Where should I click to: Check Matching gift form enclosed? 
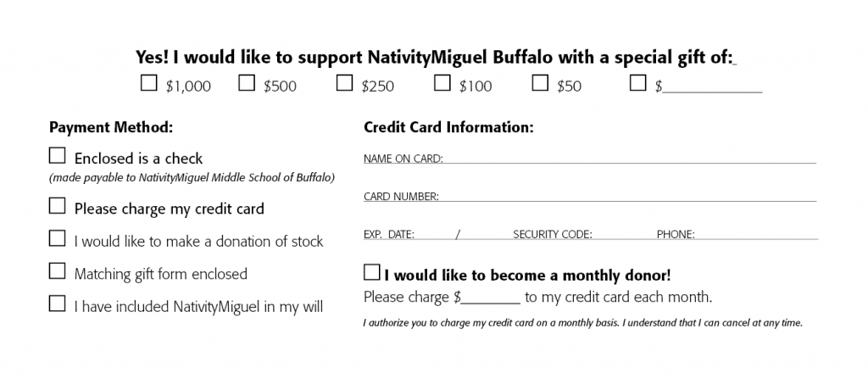point(57,271)
